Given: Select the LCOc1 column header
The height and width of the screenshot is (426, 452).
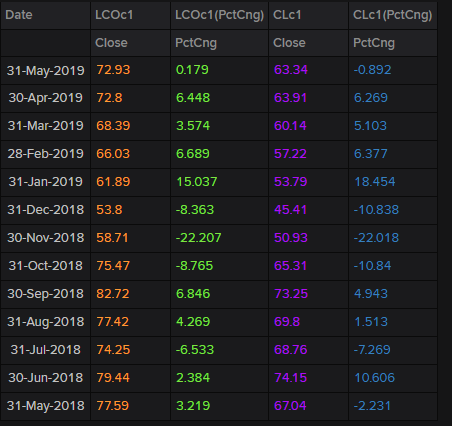Looking at the screenshot, I should (130, 15).
